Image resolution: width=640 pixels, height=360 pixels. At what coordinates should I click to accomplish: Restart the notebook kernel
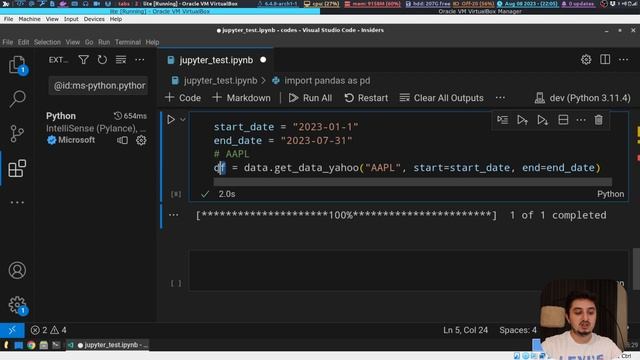(x=366, y=98)
